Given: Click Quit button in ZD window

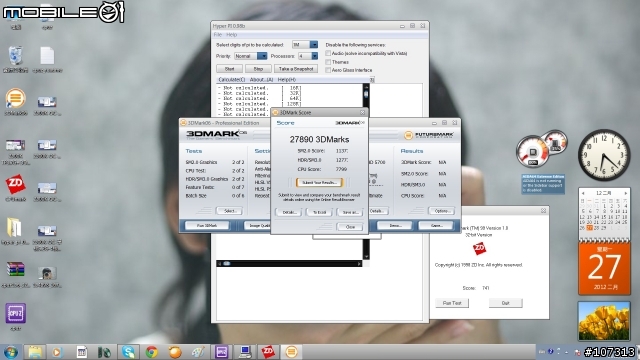Looking at the screenshot, I should point(505,303).
